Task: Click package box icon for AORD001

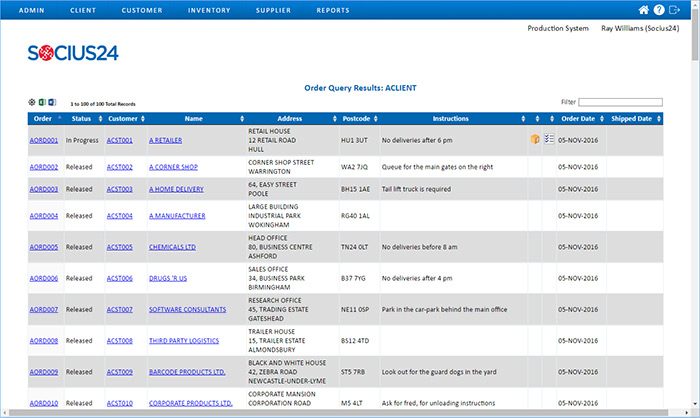Action: click(535, 139)
